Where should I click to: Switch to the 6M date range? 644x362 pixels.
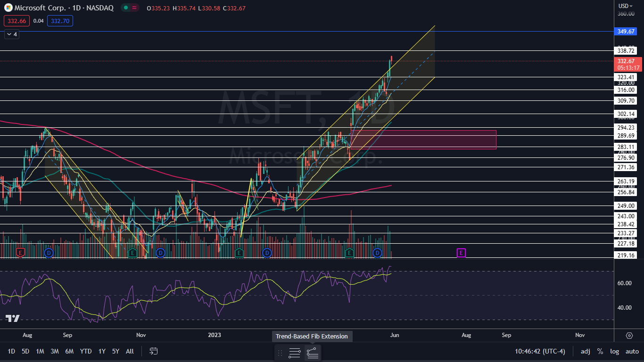pos(69,351)
